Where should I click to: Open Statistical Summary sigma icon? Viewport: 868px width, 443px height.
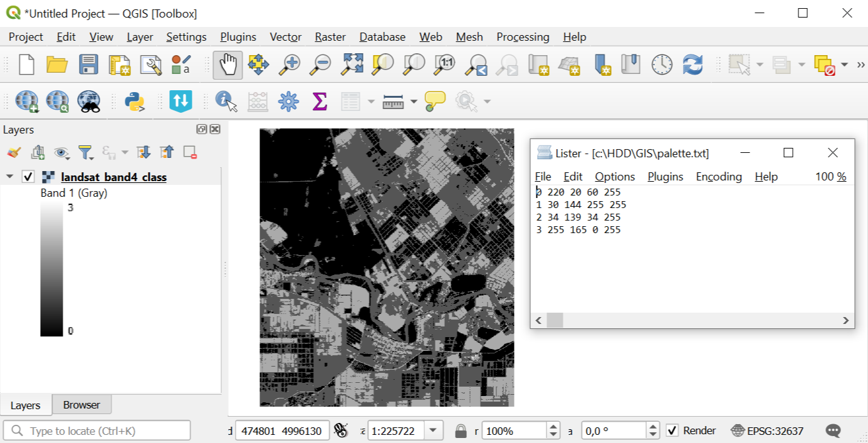[320, 101]
